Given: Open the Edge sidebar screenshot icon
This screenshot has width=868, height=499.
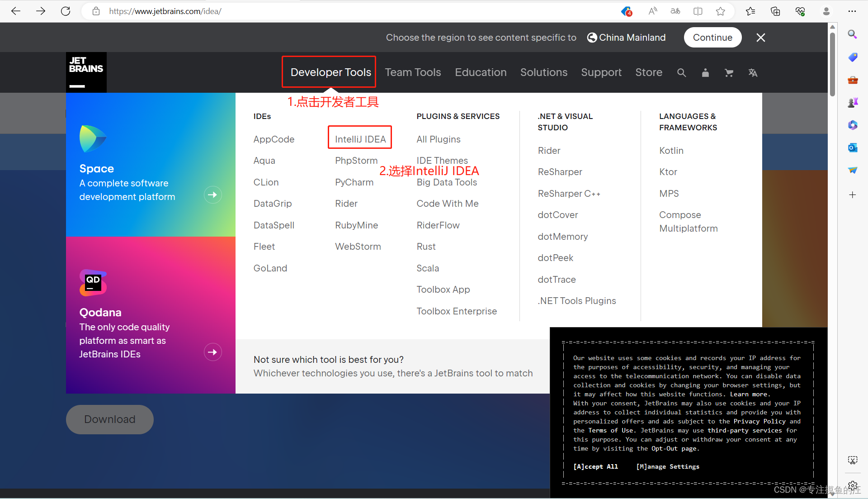Looking at the screenshot, I should point(853,460).
